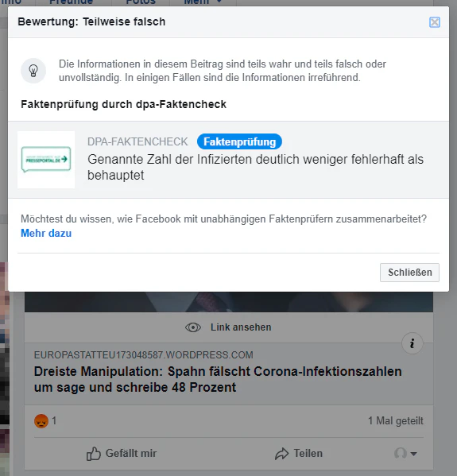Image resolution: width=457 pixels, height=476 pixels.
Task: Close the fact-check dialog with the X icon
Action: [435, 22]
